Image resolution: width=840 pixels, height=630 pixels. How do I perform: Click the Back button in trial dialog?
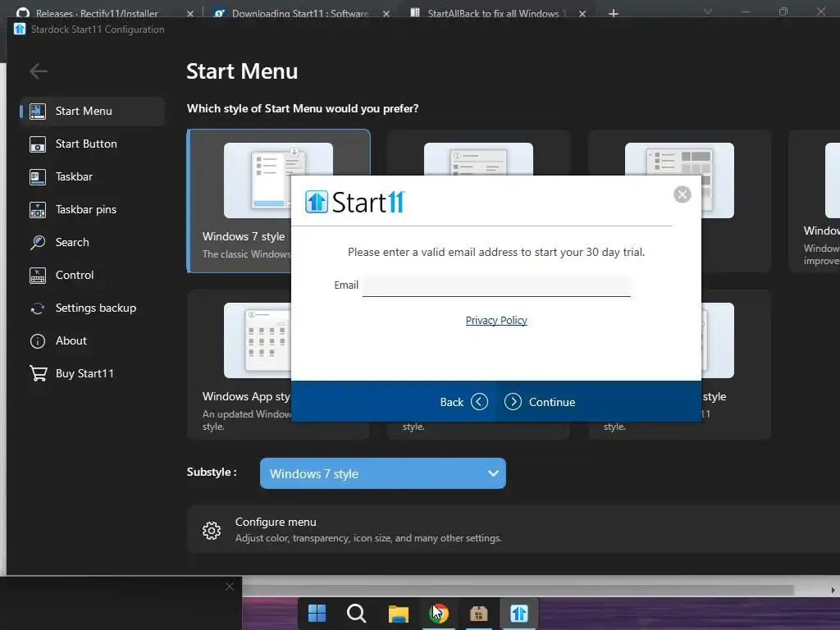(x=464, y=402)
